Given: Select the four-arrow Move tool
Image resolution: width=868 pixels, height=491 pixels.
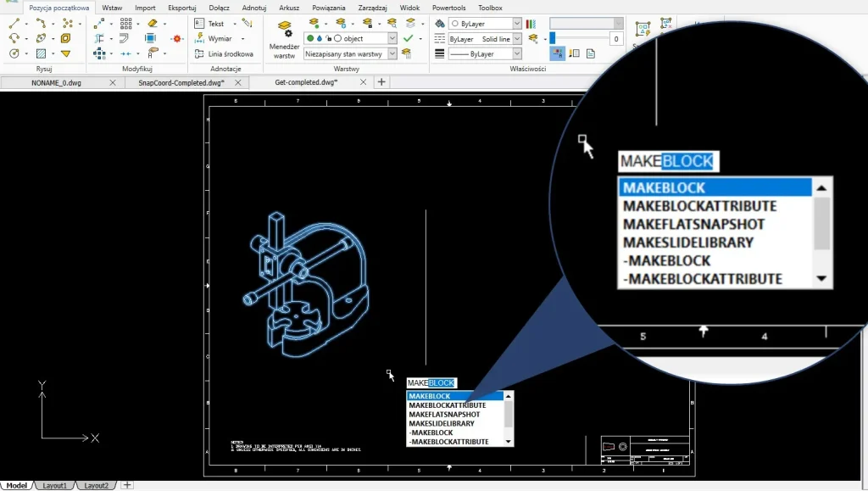Looking at the screenshot, I should coord(100,53).
